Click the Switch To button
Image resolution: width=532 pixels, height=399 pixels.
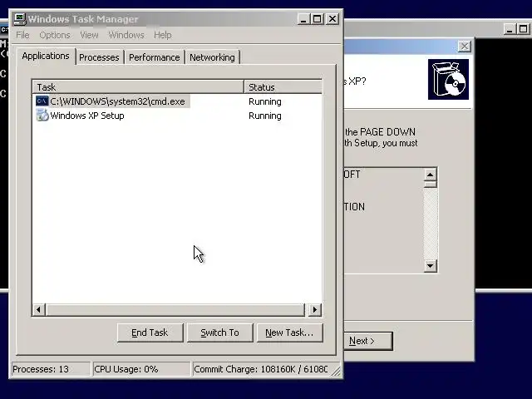(x=219, y=332)
